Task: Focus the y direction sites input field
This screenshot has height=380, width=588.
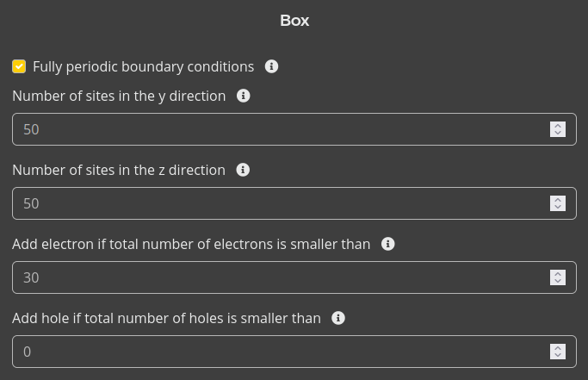Action: pyautogui.click(x=275, y=129)
